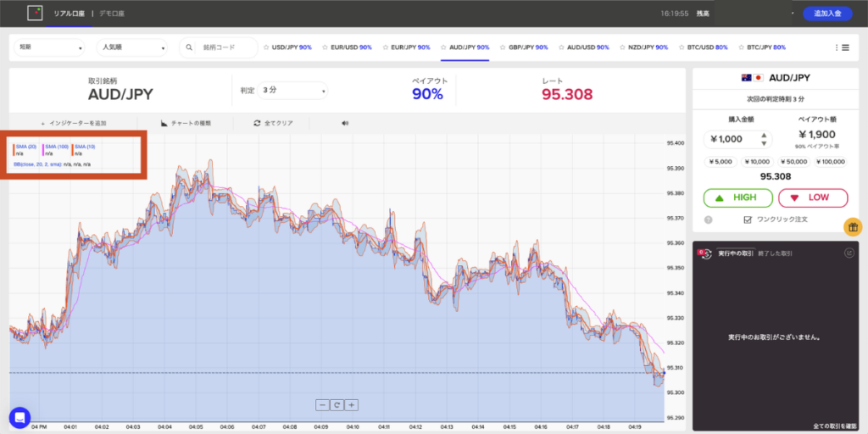The image size is (868, 434).
Task: Select the EUR/USD 90% asset tab
Action: point(346,47)
